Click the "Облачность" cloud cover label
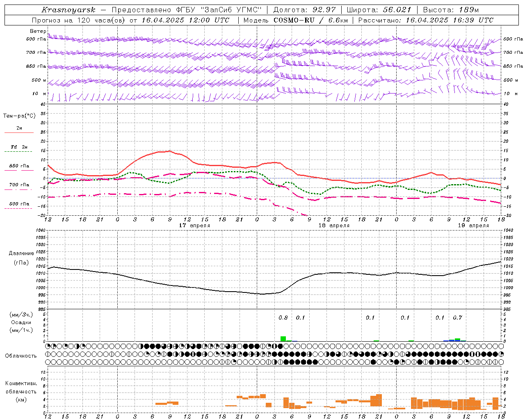Viewport: 525px width, 420px height. [x=21, y=356]
